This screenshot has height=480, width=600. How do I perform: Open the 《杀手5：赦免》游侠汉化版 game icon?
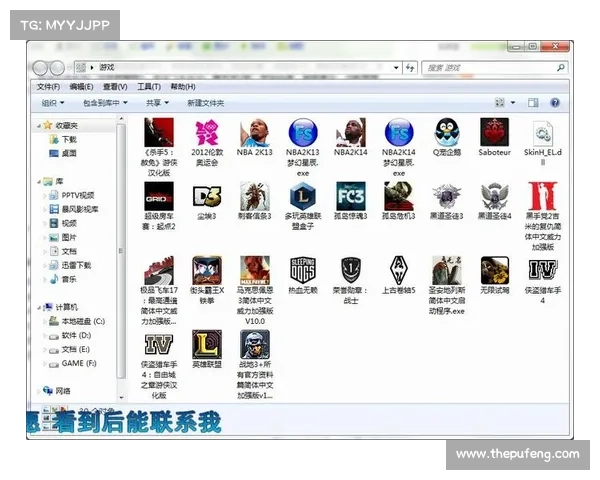click(x=159, y=132)
